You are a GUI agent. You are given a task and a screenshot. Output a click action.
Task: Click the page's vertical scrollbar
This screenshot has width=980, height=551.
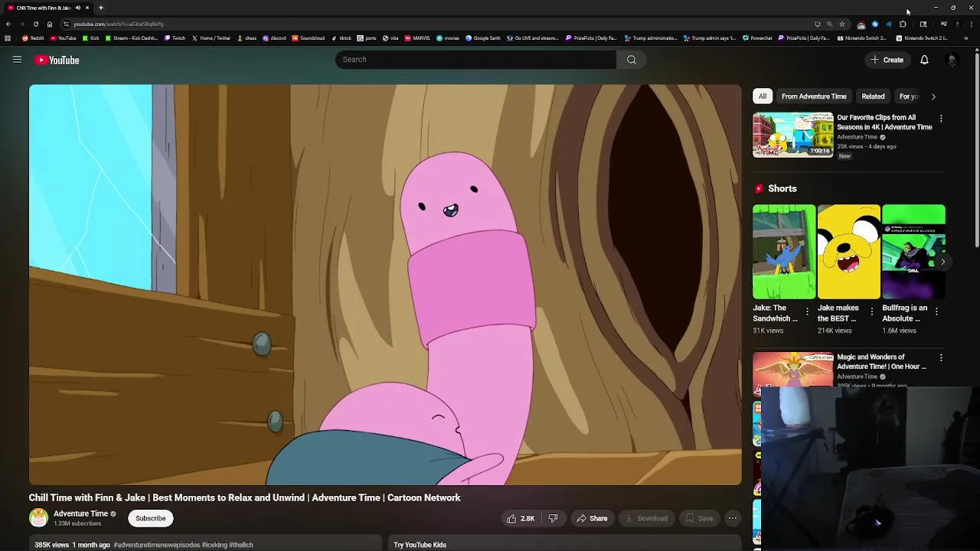976,149
